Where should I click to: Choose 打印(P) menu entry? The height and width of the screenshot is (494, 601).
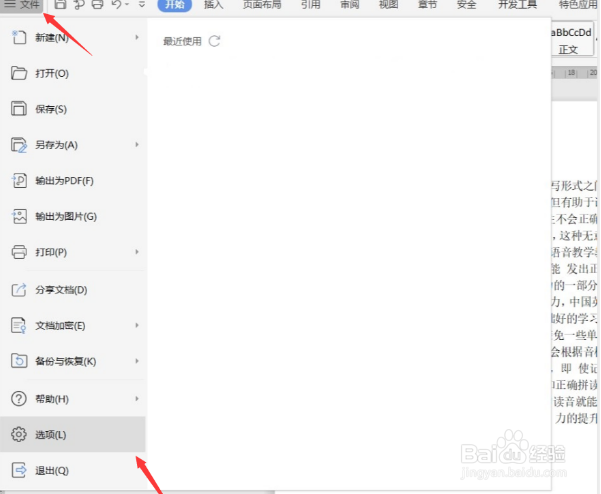[73, 252]
